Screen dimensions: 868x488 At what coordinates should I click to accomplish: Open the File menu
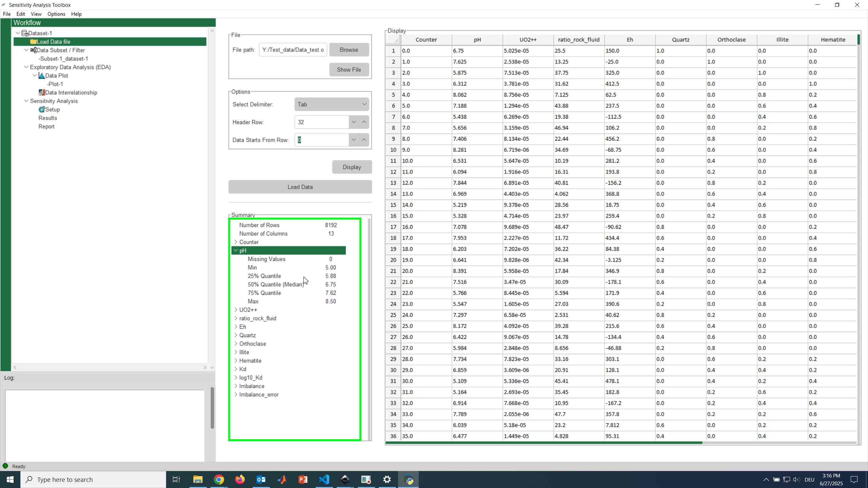pos(7,14)
